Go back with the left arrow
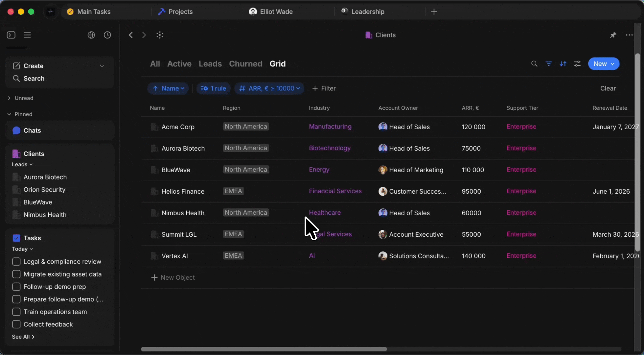This screenshot has width=644, height=355. (x=131, y=35)
